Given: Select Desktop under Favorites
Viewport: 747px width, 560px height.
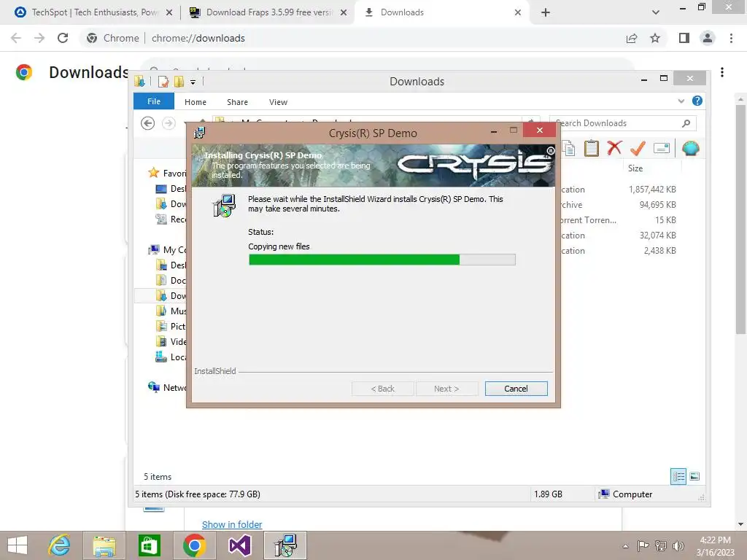Looking at the screenshot, I should pos(171,189).
